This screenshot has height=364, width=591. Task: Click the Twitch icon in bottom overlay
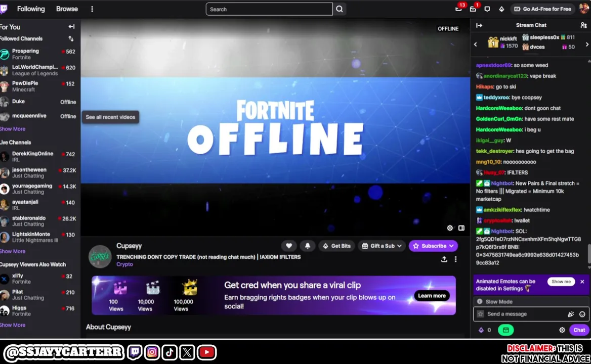coord(135,352)
